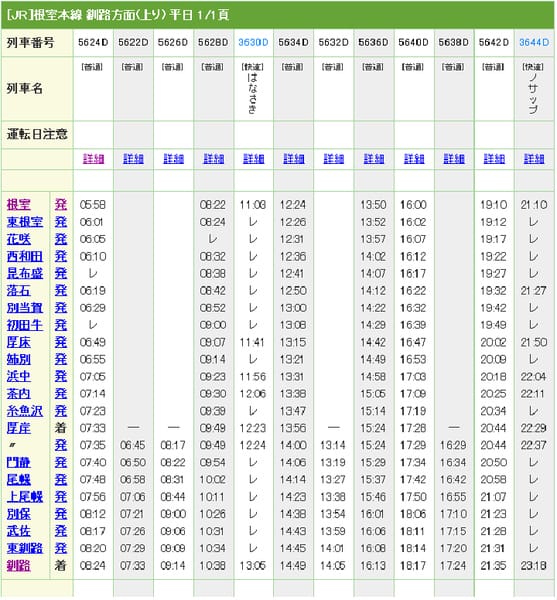Click 発 link in 別保 row
This screenshot has width=557, height=600.
(x=60, y=514)
